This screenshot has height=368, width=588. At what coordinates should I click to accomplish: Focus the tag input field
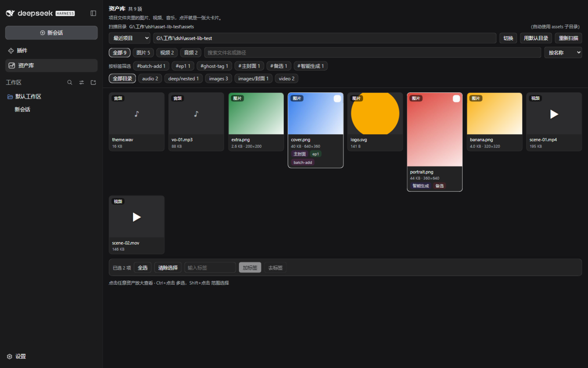pos(210,268)
